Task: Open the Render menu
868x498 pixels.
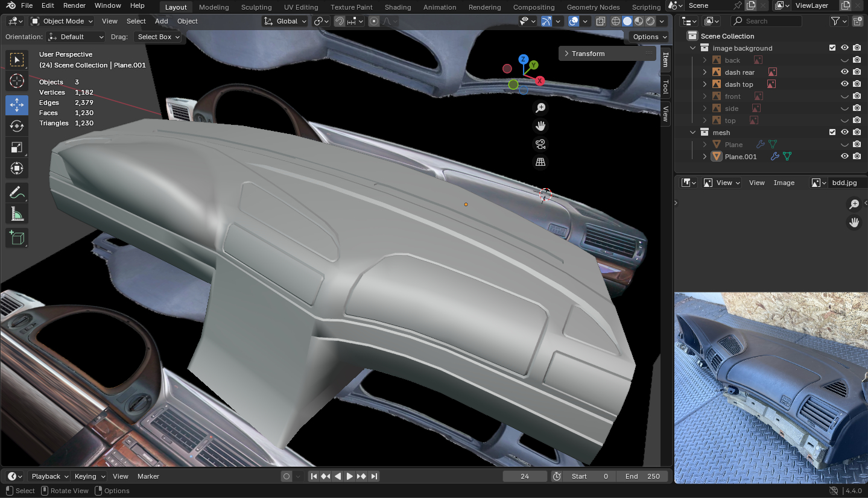Action: [x=74, y=5]
